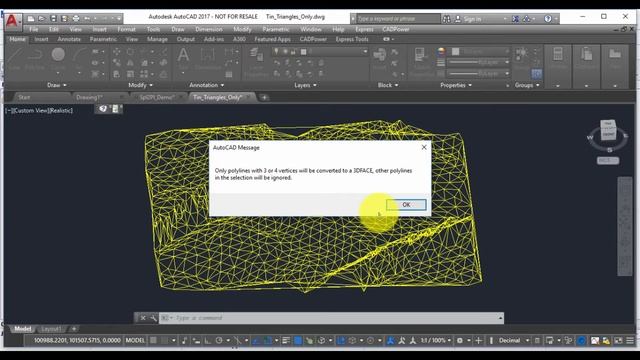
Task: Open the Decimal units dropdown in status bar
Action: tap(513, 340)
